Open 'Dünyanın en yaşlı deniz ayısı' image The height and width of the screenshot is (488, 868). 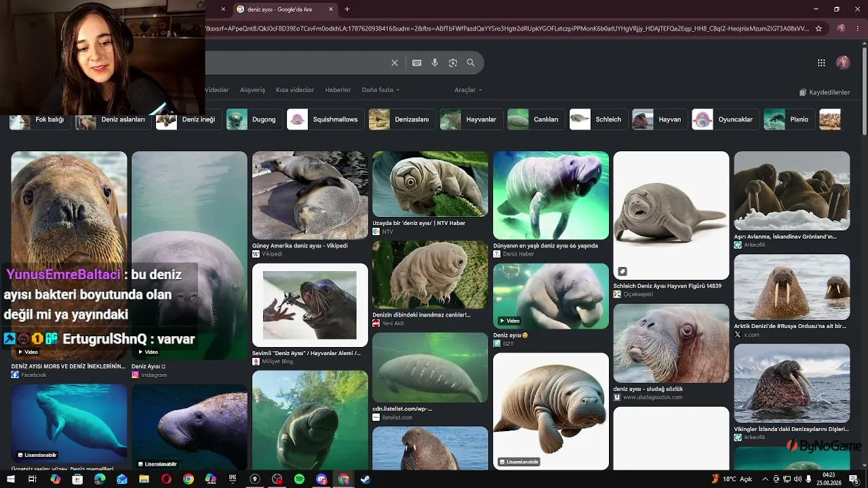551,195
